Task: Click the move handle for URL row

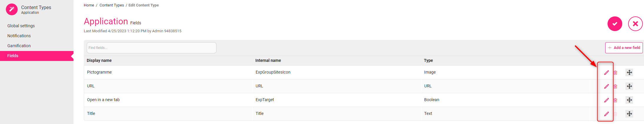Action: pos(629,86)
